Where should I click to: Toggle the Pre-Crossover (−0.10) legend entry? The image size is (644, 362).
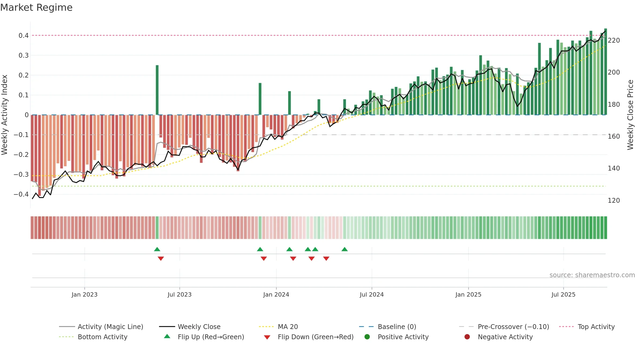coord(504,327)
